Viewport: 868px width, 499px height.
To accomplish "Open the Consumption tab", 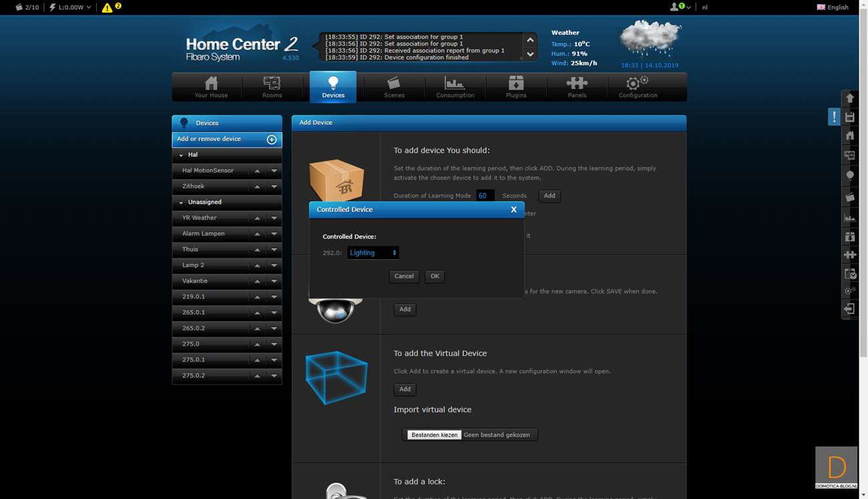I will coord(455,87).
